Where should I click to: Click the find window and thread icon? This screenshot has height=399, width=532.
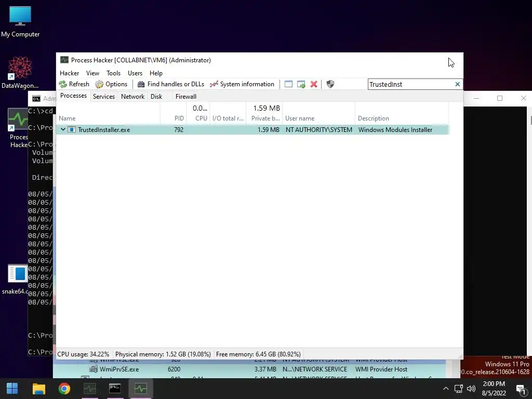coord(301,84)
